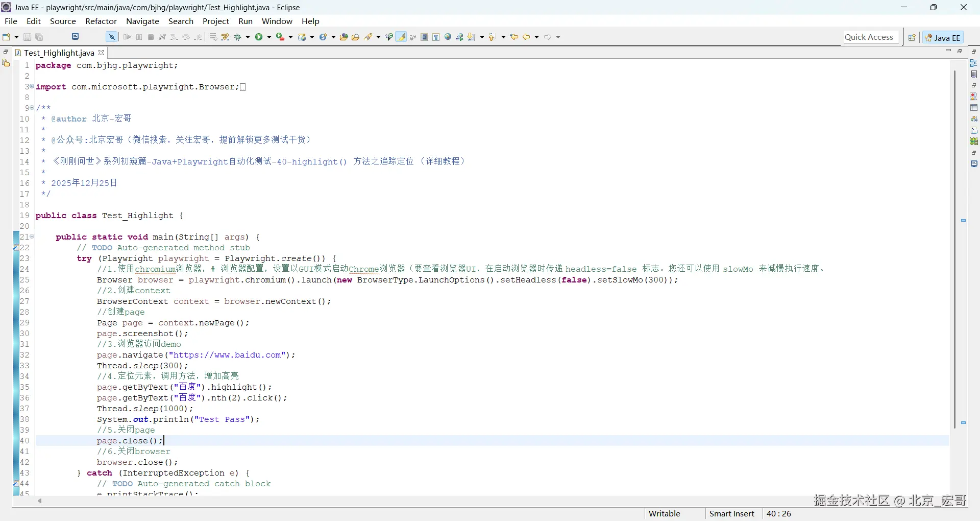
Task: Switch to the Java EE perspective
Action: click(943, 37)
